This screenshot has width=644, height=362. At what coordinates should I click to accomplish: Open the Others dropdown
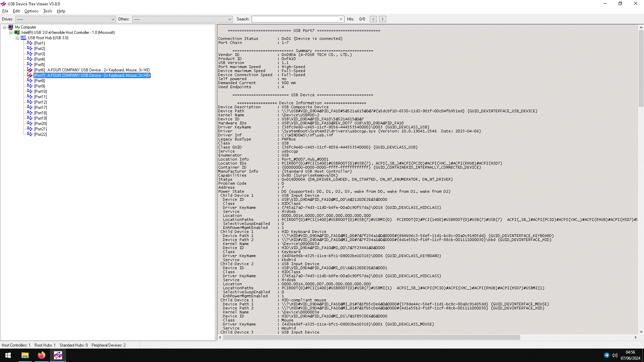(x=229, y=19)
